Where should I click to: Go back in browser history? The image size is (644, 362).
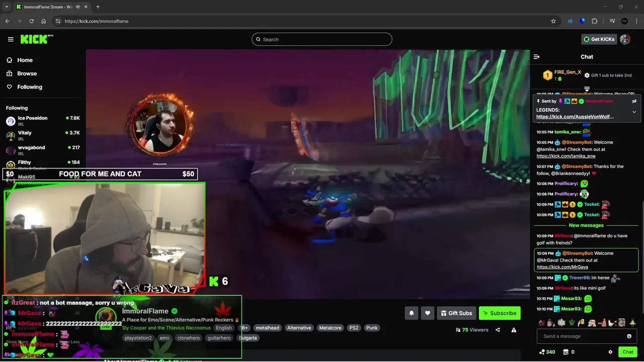click(7, 21)
